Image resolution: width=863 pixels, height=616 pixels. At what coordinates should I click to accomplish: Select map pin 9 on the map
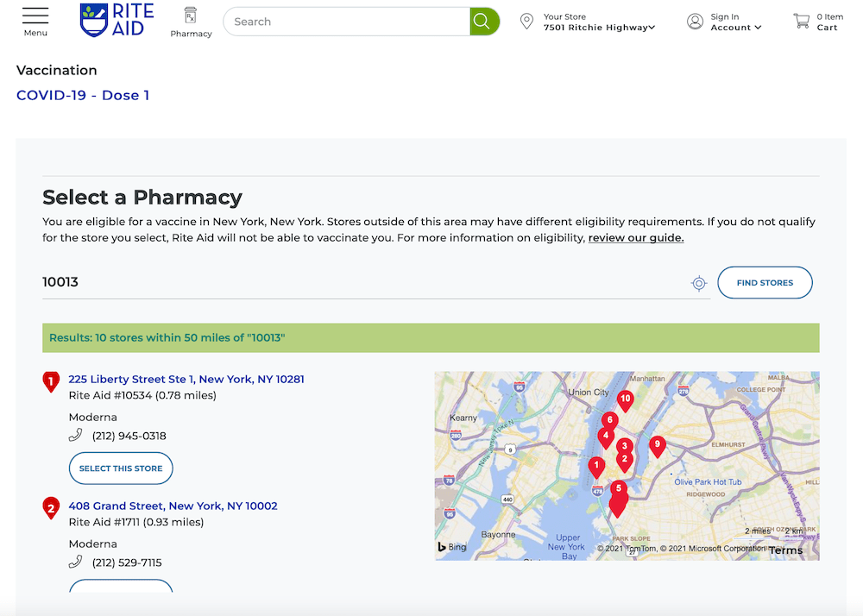(657, 447)
